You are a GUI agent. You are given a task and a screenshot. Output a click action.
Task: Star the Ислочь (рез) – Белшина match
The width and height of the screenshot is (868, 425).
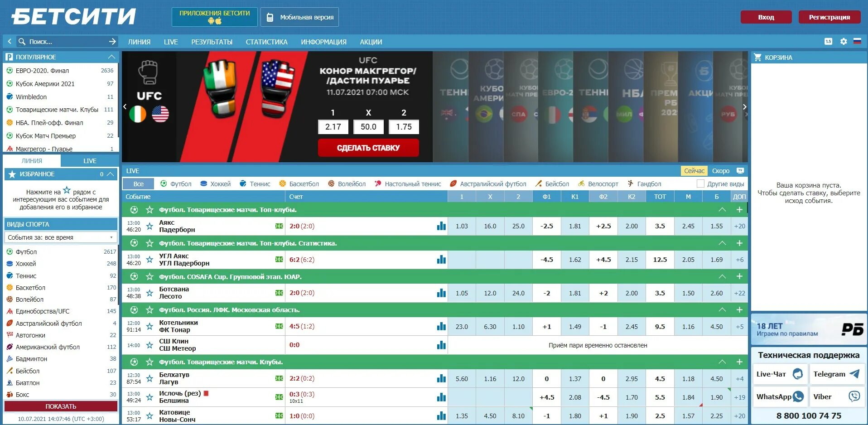pos(149,397)
